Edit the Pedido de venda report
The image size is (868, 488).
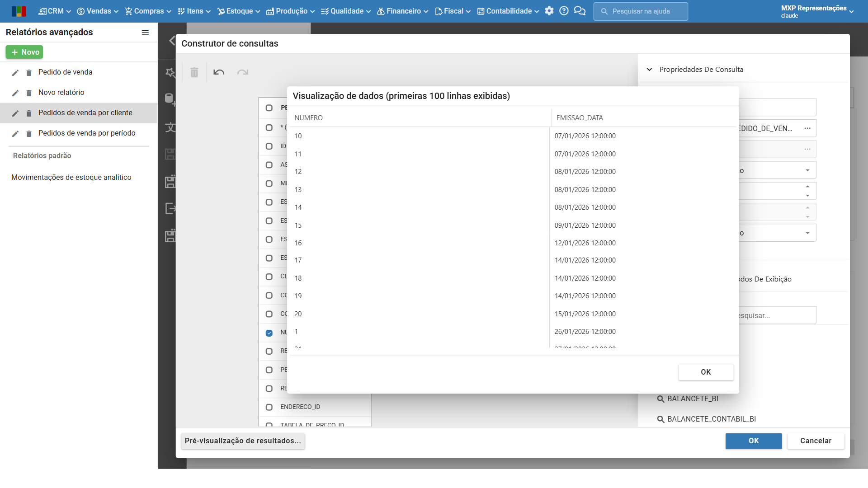15,73
